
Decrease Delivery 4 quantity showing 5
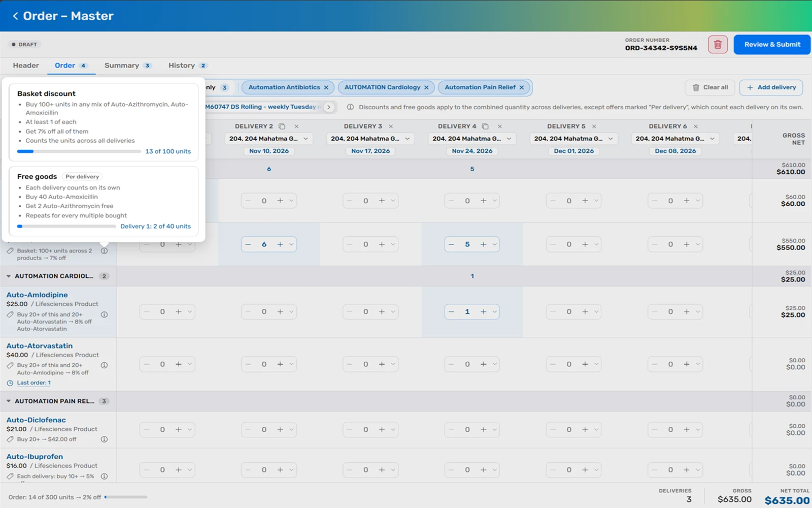pos(451,244)
